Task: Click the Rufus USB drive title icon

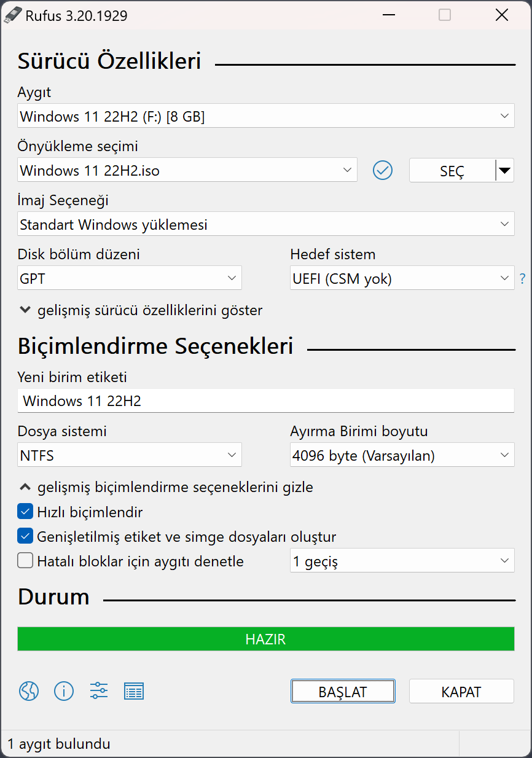Action: pos(13,15)
